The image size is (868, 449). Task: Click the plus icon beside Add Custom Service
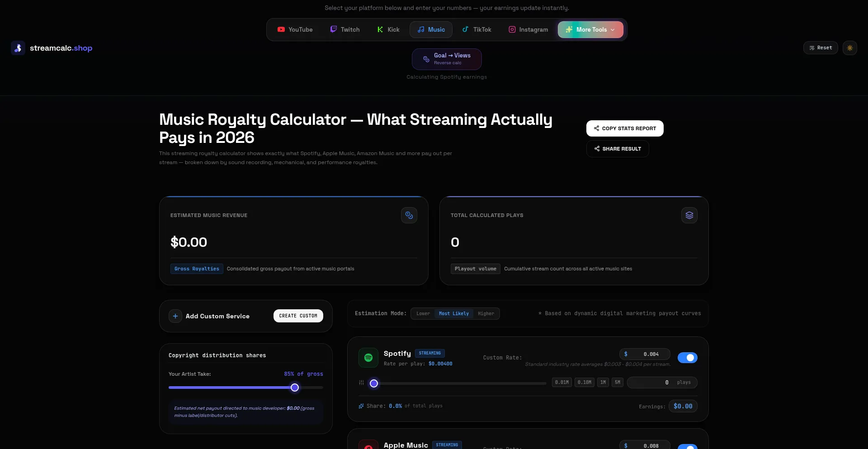(x=175, y=316)
